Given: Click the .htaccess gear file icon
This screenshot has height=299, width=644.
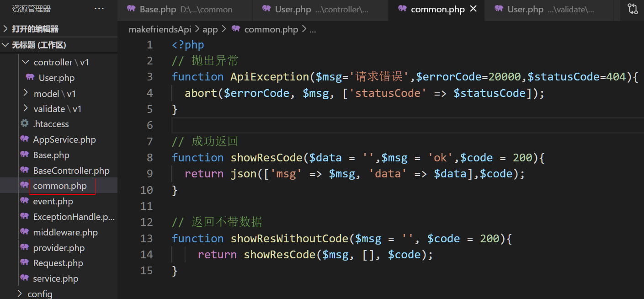Looking at the screenshot, I should [x=25, y=124].
